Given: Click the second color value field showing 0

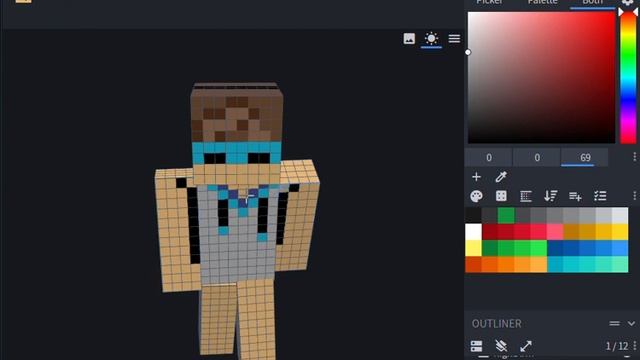Looking at the screenshot, I should [537, 158].
